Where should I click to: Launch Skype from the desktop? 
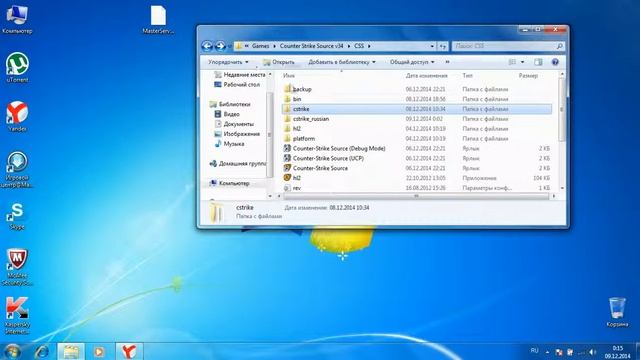(x=17, y=216)
